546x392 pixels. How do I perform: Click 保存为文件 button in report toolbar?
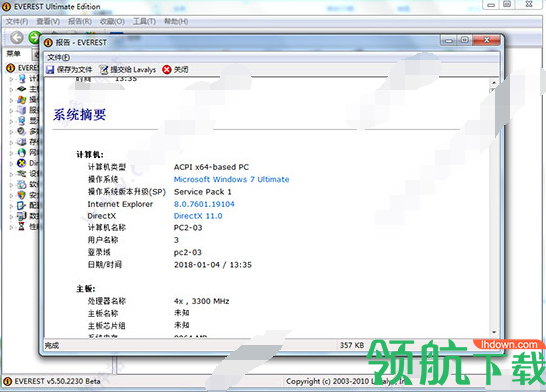pos(69,70)
